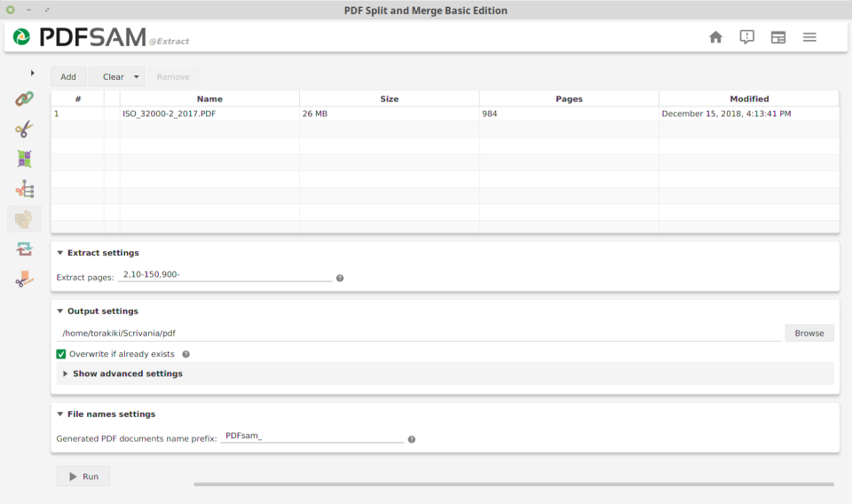This screenshot has height=504, width=852.
Task: Go to the Home dashboard icon
Action: (x=715, y=37)
